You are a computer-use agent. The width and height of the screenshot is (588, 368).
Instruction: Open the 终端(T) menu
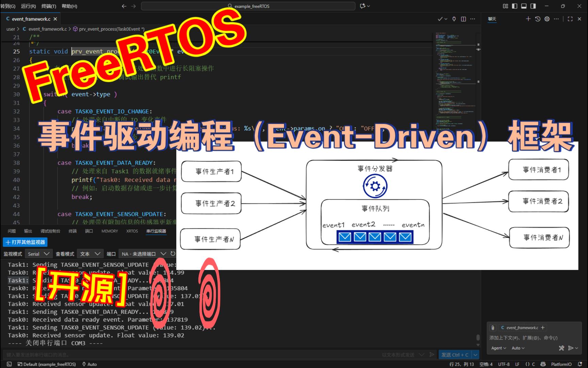pos(49,6)
